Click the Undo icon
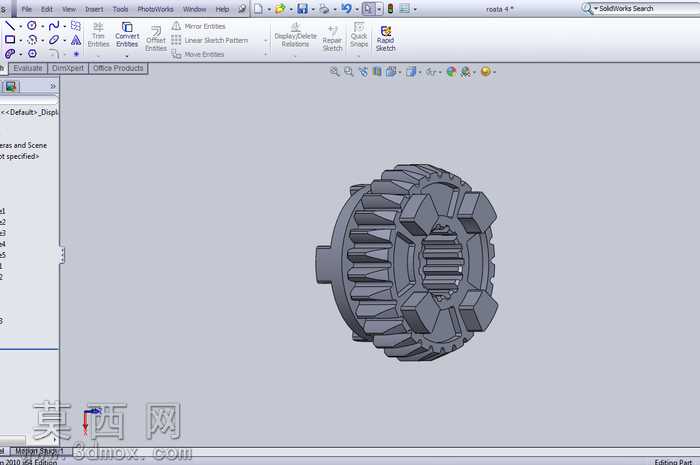Image resolution: width=700 pixels, height=465 pixels. [x=346, y=8]
